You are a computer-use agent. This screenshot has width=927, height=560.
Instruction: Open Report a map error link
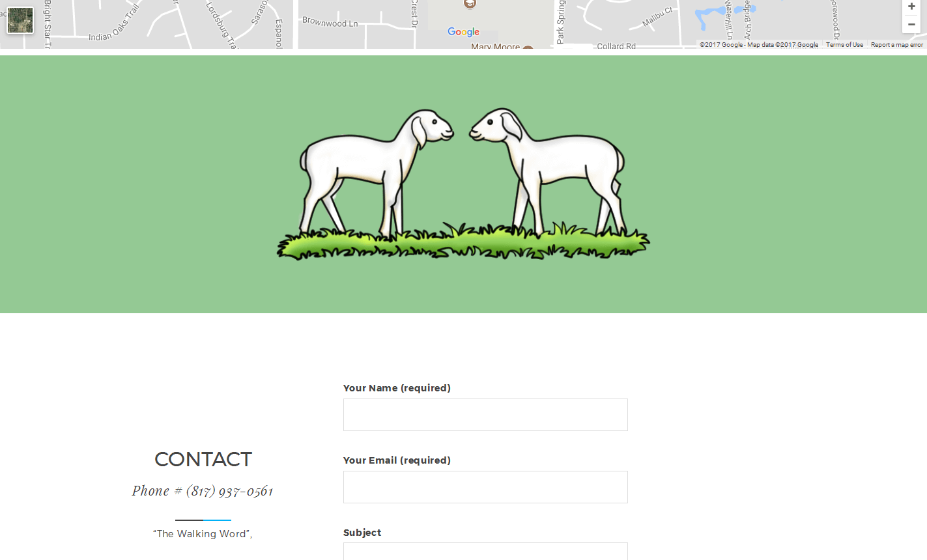897,45
